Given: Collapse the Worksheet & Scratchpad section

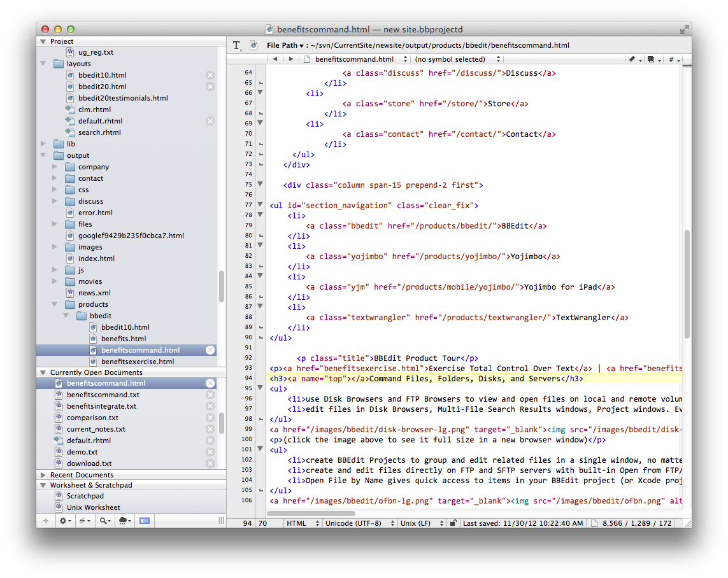Looking at the screenshot, I should 43,485.
